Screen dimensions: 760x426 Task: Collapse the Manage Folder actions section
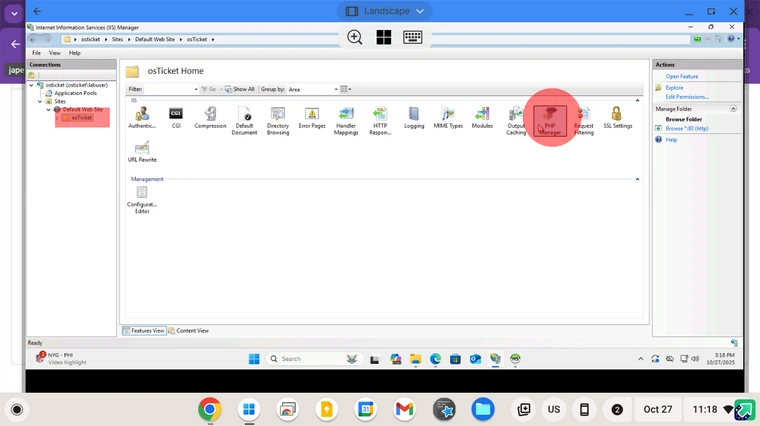point(733,109)
